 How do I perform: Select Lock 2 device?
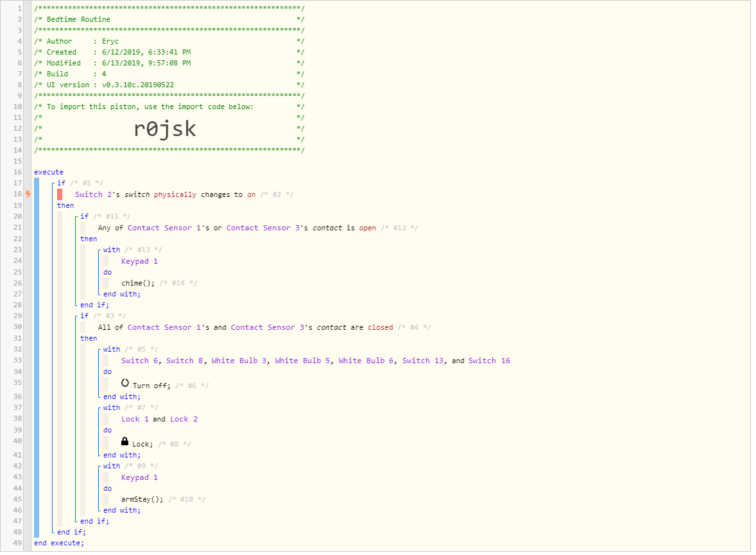pos(184,419)
